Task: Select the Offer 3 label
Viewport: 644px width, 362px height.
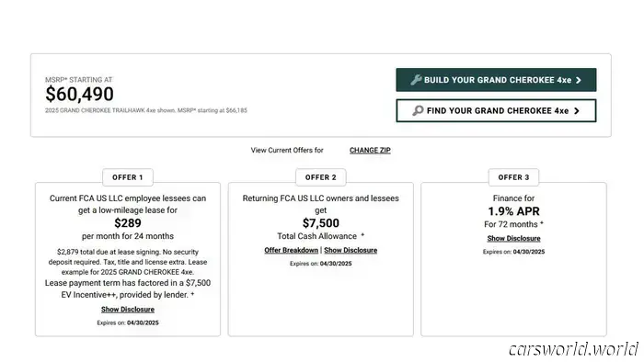Action: tap(513, 177)
